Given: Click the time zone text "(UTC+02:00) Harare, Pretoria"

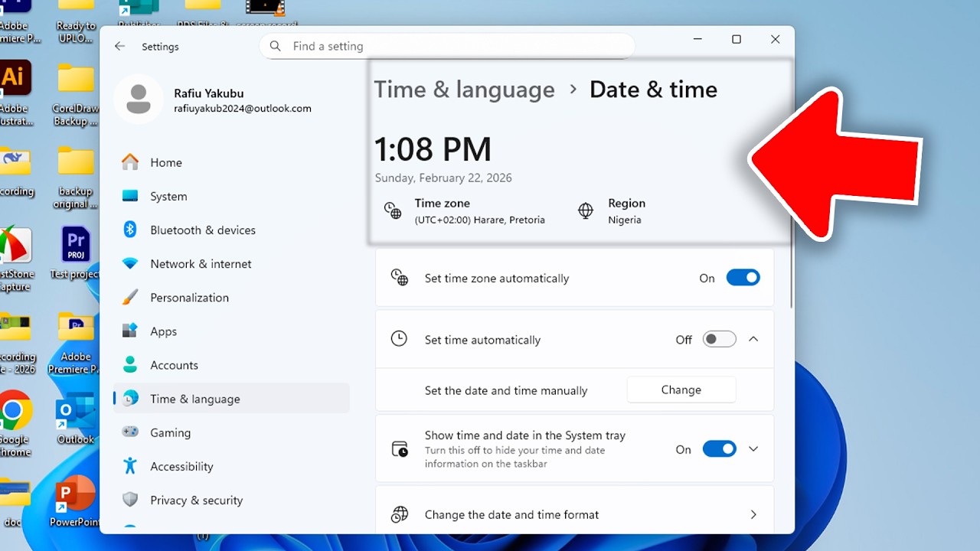Looking at the screenshot, I should [x=480, y=220].
